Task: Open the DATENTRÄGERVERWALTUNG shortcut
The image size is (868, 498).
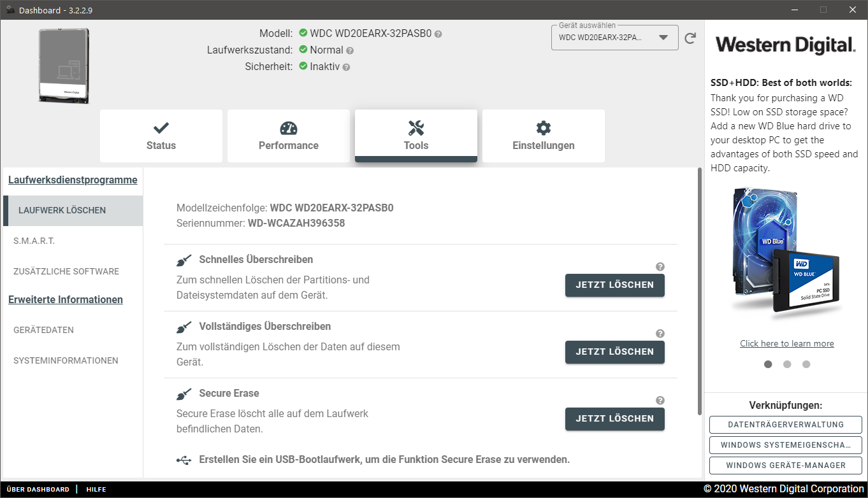Action: coord(786,425)
